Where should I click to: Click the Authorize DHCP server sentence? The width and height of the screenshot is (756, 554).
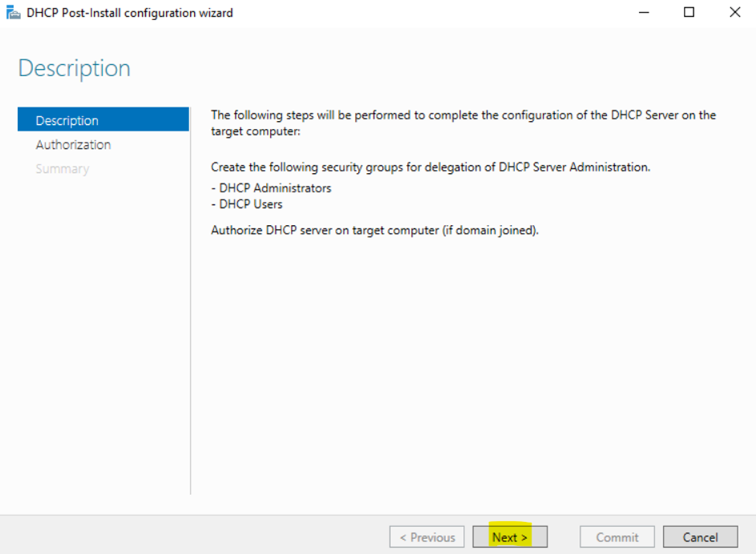click(x=375, y=230)
